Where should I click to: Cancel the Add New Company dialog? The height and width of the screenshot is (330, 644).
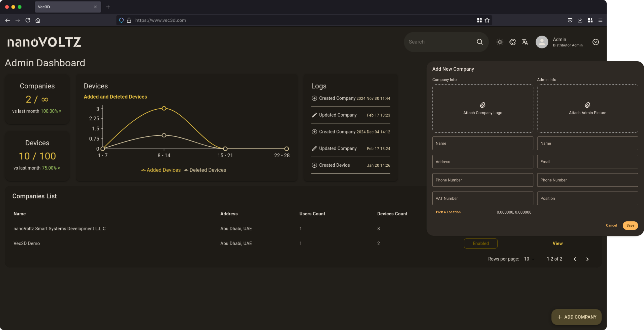point(611,225)
